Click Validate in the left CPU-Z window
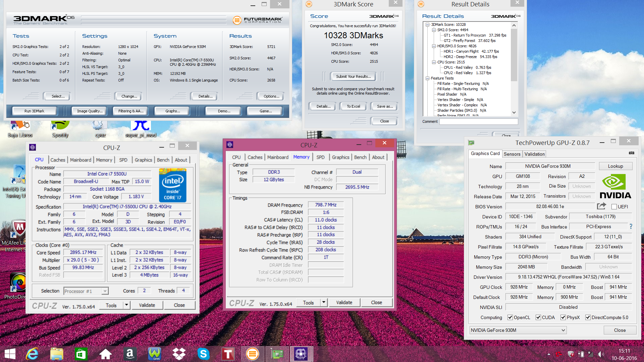 [x=147, y=305]
